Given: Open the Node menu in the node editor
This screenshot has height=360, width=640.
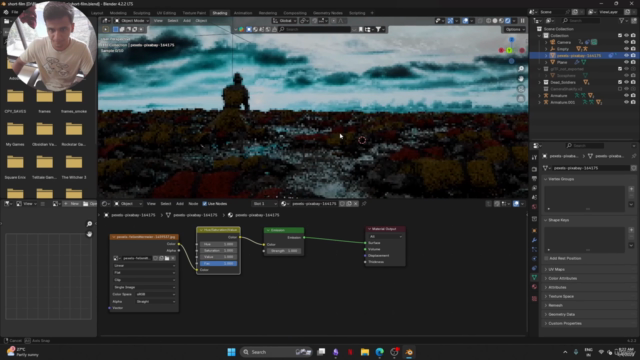Looking at the screenshot, I should point(193,203).
